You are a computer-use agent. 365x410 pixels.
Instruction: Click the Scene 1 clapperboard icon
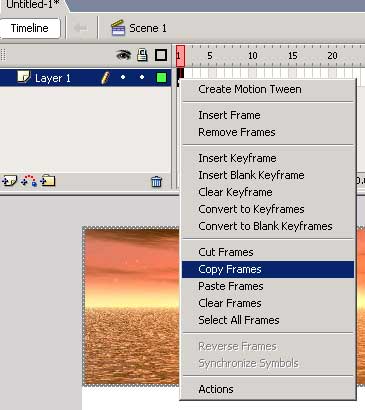pos(118,28)
